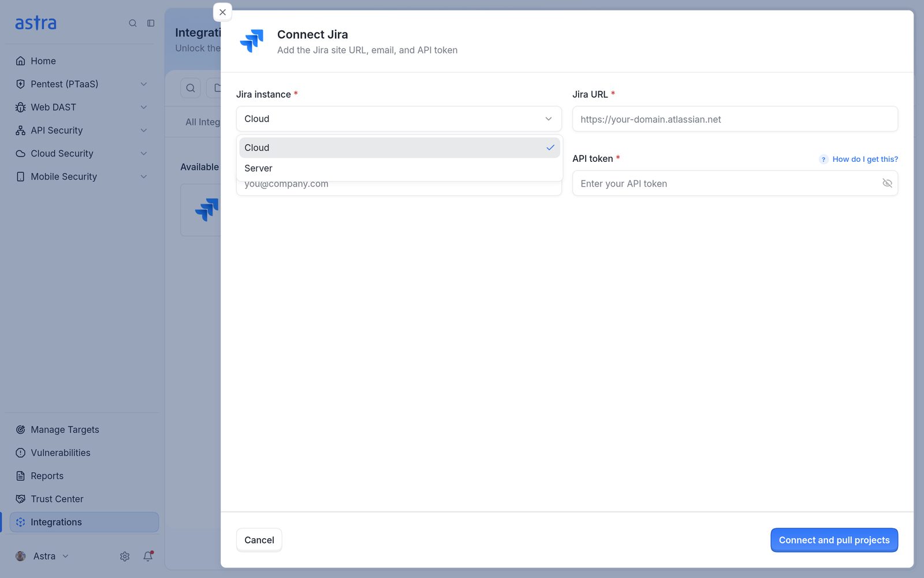Image resolution: width=924 pixels, height=578 pixels.
Task: Go to Integrations in sidebar
Action: pos(84,522)
